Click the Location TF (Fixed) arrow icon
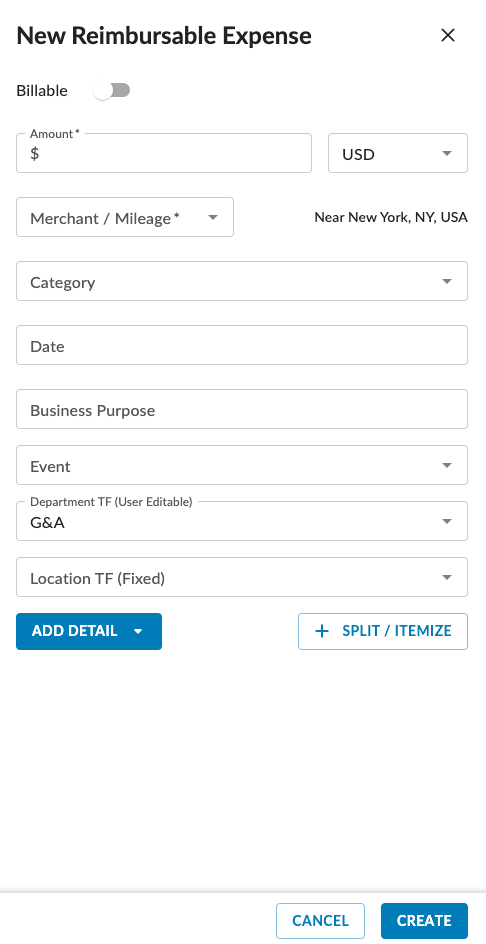This screenshot has width=486, height=944. pos(447,577)
